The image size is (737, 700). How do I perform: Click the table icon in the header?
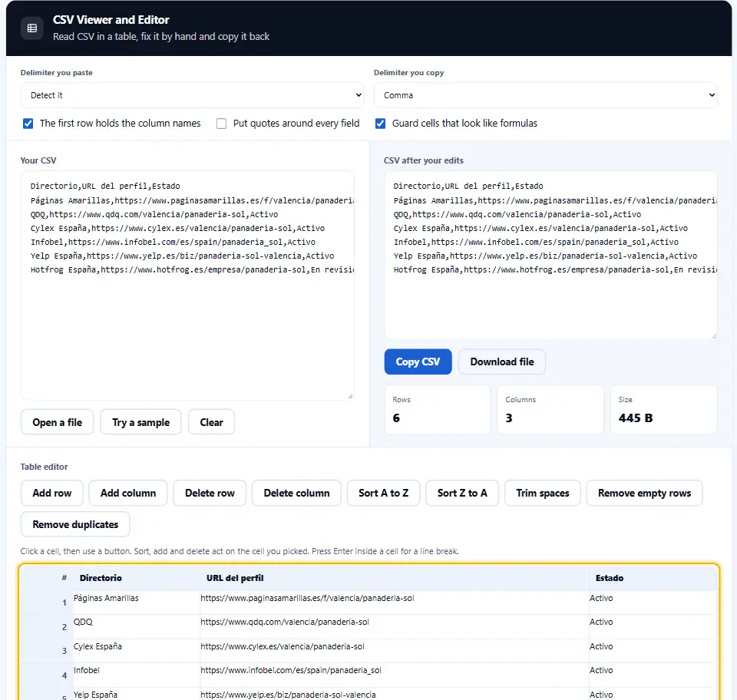point(32,28)
